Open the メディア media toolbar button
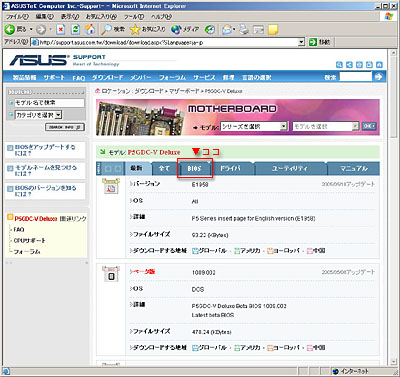The height and width of the screenshot is (377, 400). 185,30
